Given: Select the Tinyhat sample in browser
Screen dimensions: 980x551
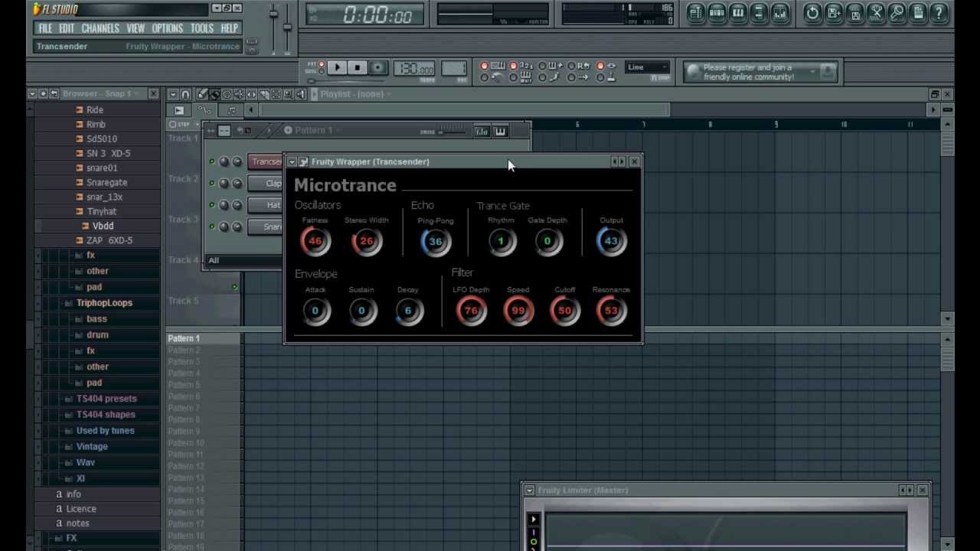Looking at the screenshot, I should (x=101, y=212).
